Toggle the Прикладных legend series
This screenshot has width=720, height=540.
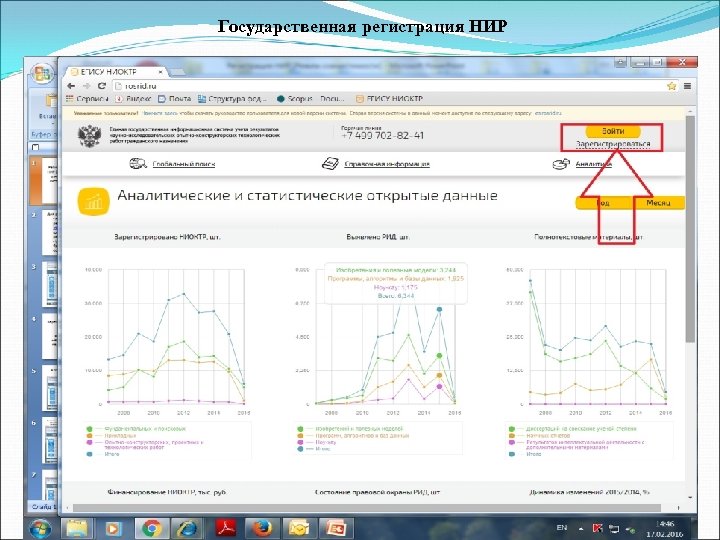click(x=112, y=435)
